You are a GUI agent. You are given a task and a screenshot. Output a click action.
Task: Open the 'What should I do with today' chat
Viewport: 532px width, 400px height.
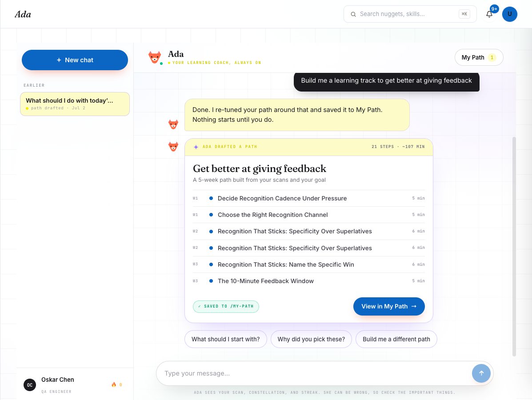(75, 104)
